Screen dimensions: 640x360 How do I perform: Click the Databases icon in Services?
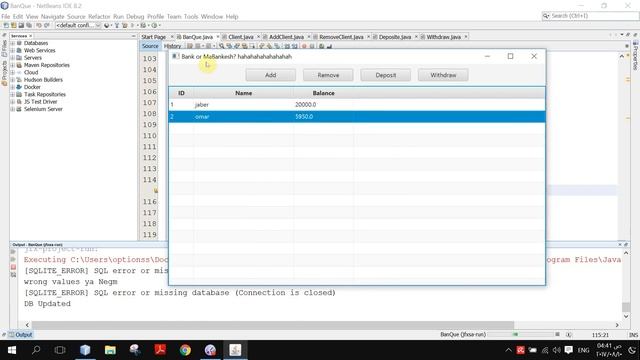[19, 43]
